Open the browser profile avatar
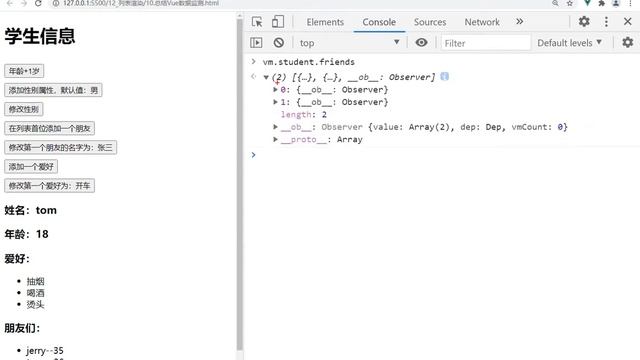Viewport: 640px width, 360px height. coord(616,3)
